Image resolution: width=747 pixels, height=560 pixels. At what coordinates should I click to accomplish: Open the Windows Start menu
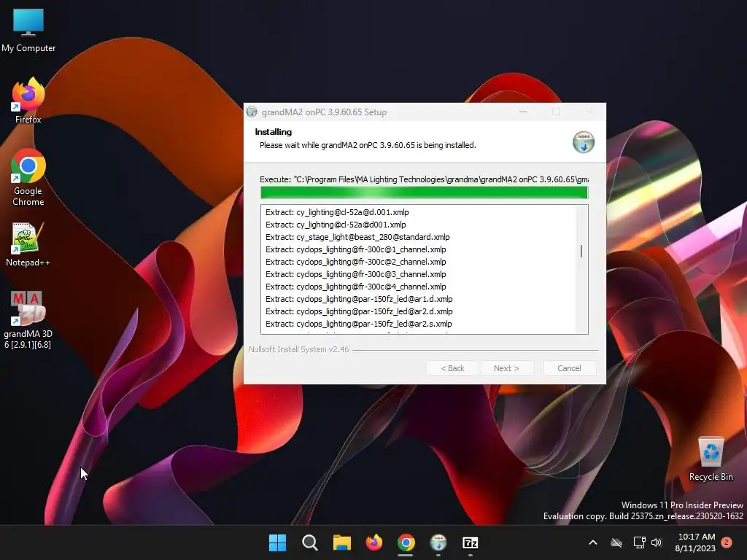click(277, 542)
